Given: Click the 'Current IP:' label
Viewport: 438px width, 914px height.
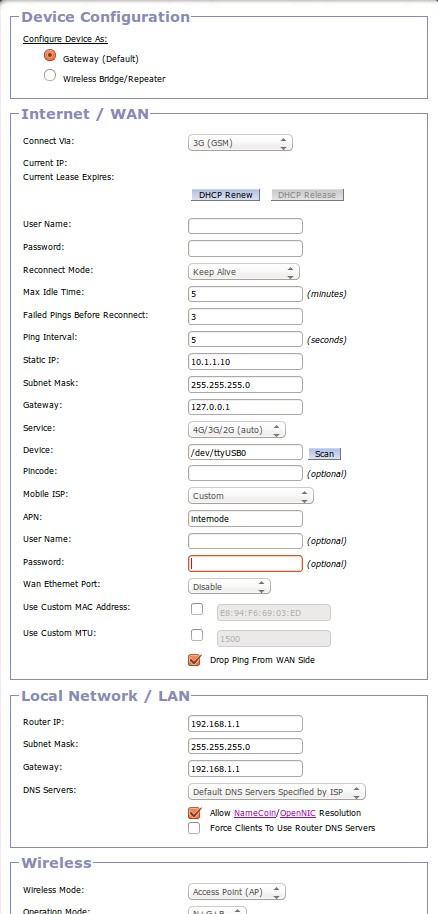Looking at the screenshot, I should point(45,163).
